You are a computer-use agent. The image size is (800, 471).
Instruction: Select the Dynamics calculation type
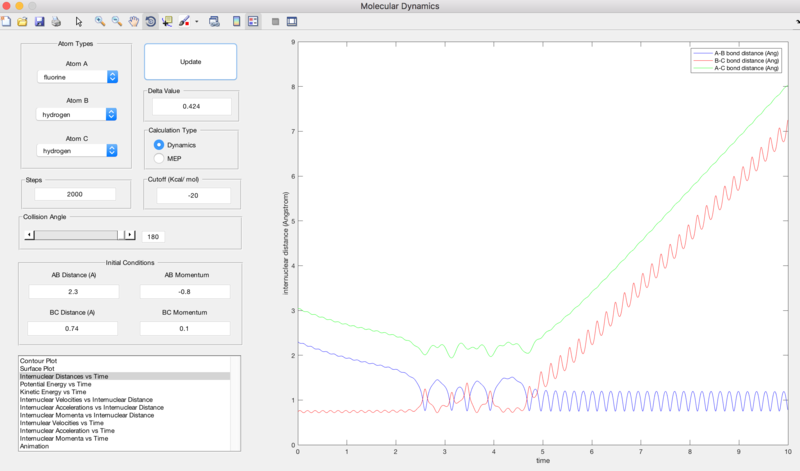click(x=158, y=145)
